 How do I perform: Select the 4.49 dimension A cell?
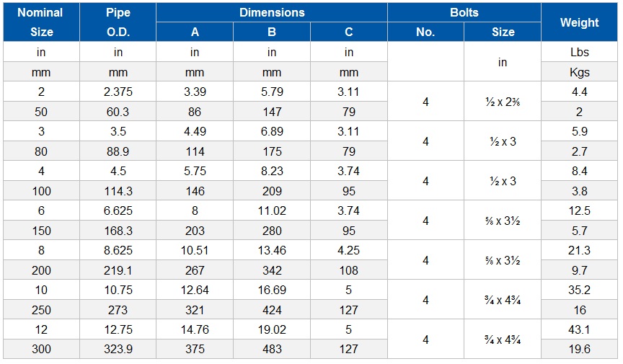(x=195, y=131)
